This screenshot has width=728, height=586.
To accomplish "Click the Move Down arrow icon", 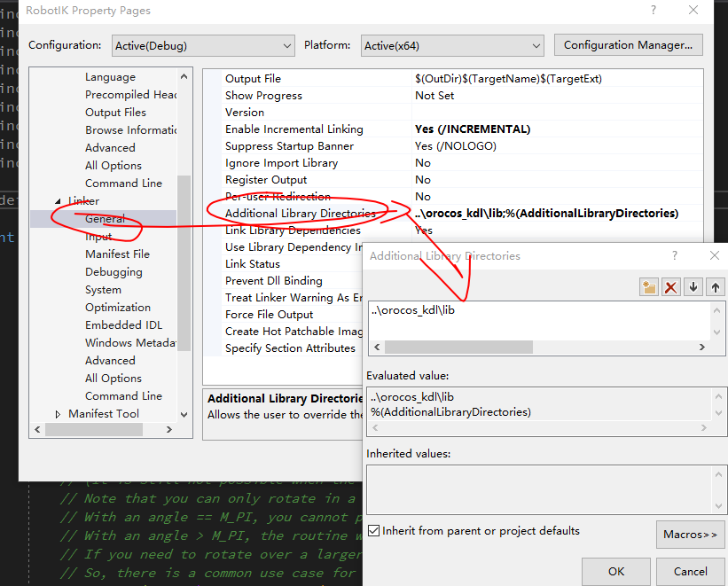I will 694,286.
